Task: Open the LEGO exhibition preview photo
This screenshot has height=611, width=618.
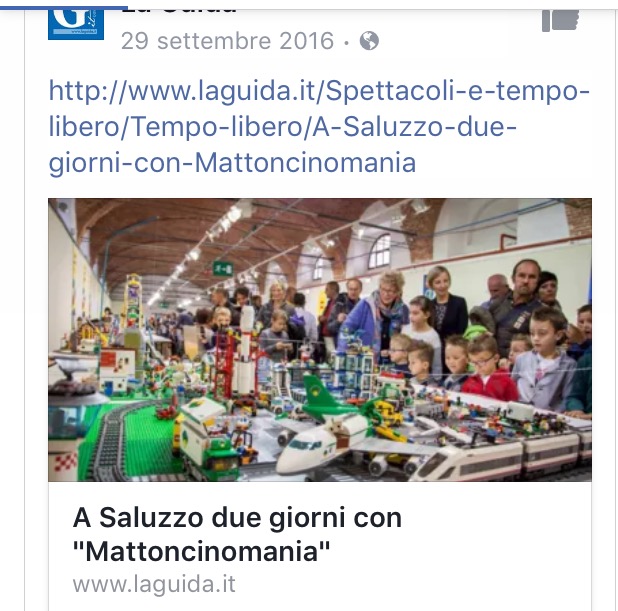Action: click(320, 339)
